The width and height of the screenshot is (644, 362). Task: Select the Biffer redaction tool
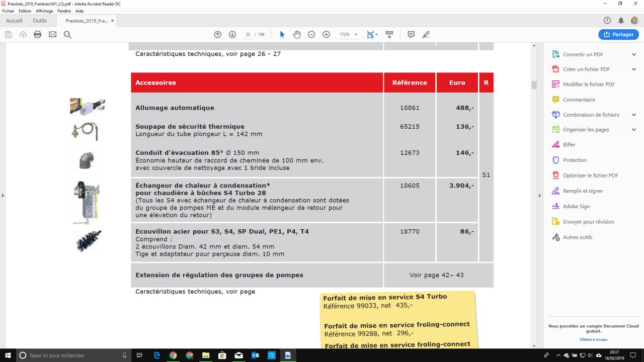pos(569,145)
